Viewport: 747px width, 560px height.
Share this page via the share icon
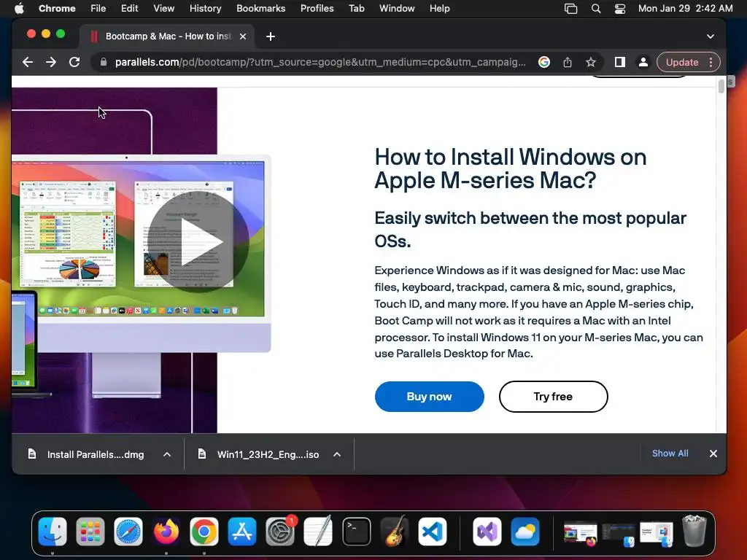pyautogui.click(x=568, y=63)
